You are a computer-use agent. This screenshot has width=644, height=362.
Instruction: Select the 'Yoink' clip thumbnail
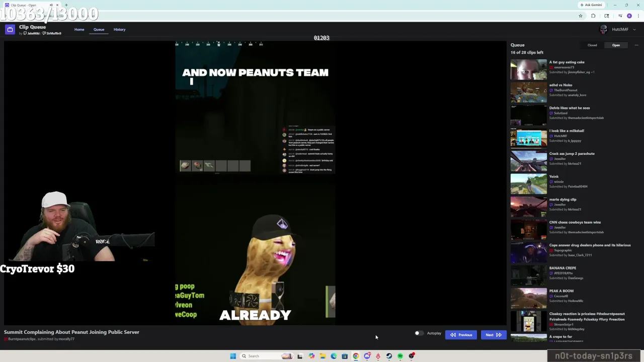529,184
